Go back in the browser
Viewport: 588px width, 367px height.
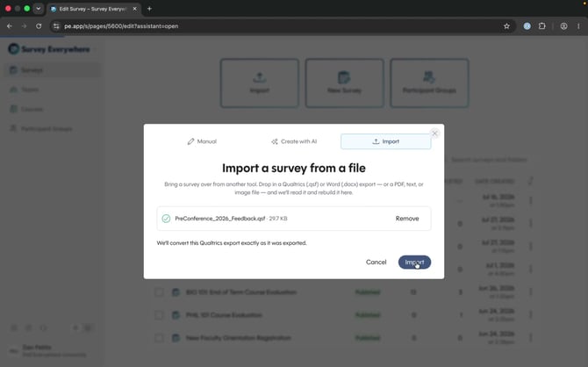10,25
